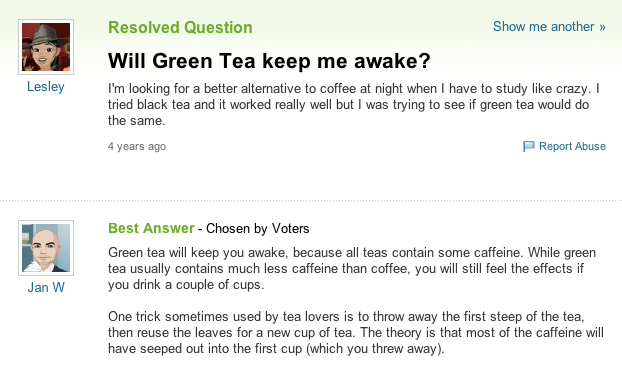Click the line starting tried black tea and it worked
The width and height of the screenshot is (622, 370).
point(348,104)
